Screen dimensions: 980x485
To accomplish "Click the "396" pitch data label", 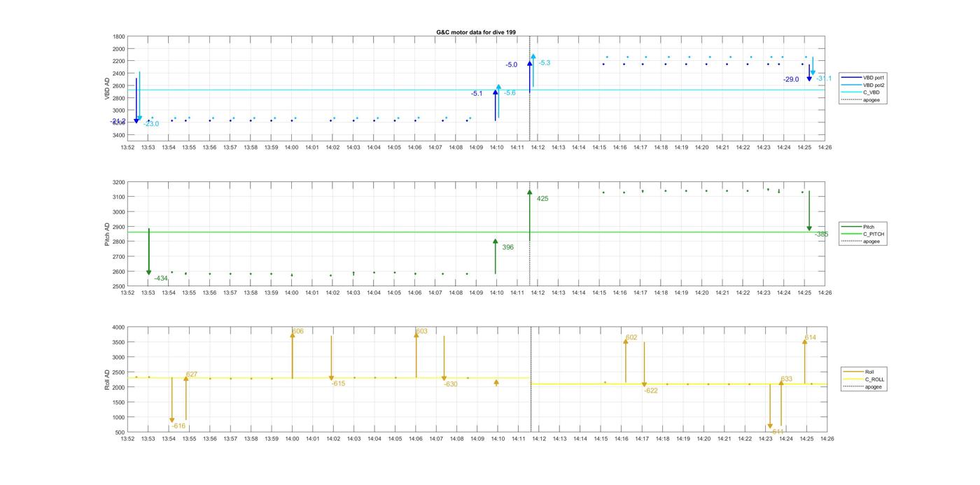I will point(508,247).
